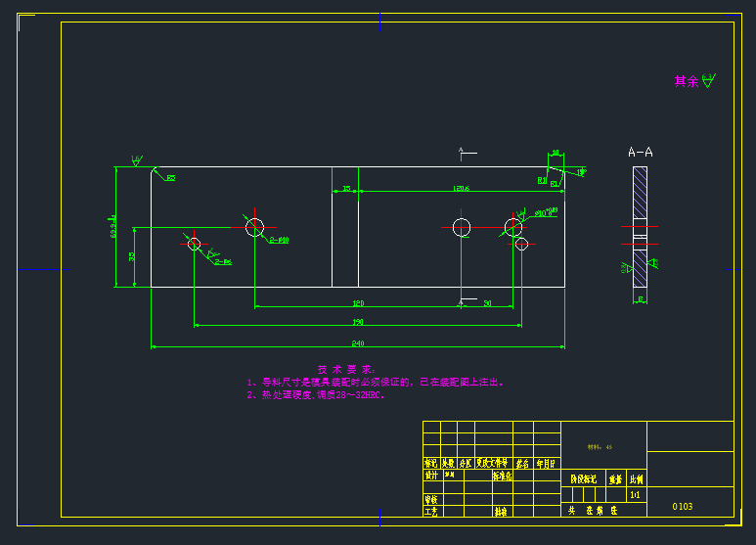This screenshot has height=545, width=756.
Task: Select the Ø10 toleranced hole callout
Action: pyautogui.click(x=546, y=212)
